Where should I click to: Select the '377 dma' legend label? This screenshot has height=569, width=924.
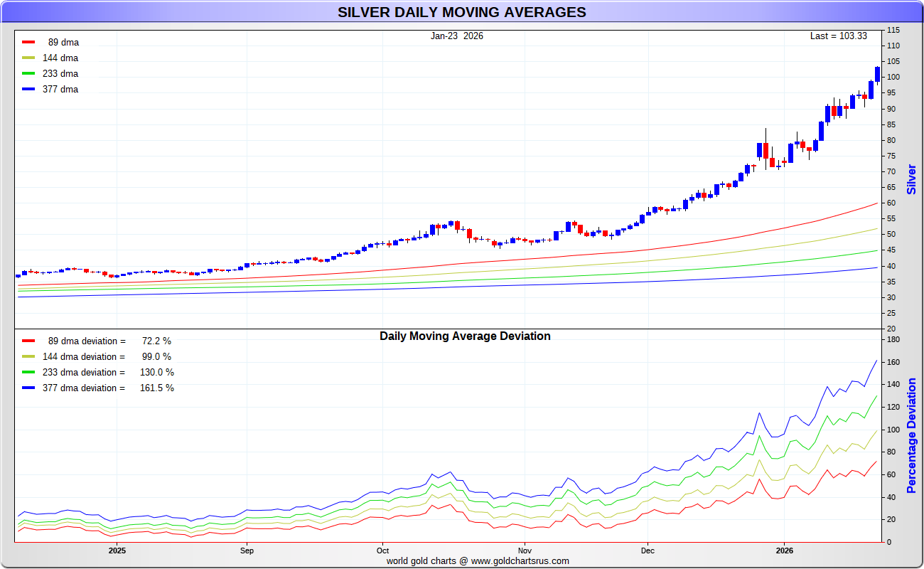pyautogui.click(x=60, y=90)
